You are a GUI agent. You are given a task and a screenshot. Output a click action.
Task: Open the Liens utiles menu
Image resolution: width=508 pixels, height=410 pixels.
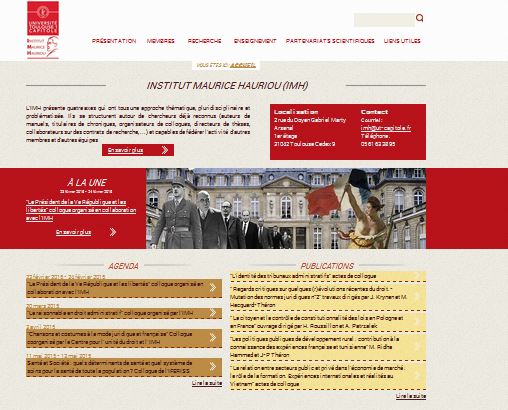[x=402, y=41]
